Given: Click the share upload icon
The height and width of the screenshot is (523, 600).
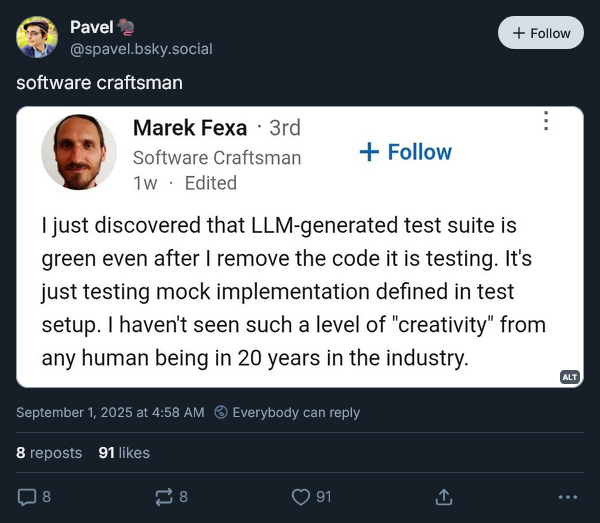Looking at the screenshot, I should pos(445,497).
